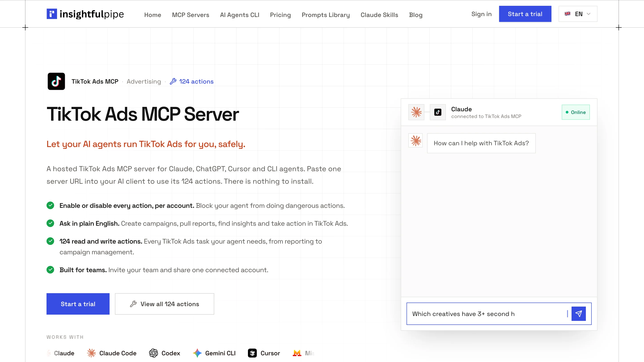
Task: Click the 124 actions link
Action: pos(191,81)
